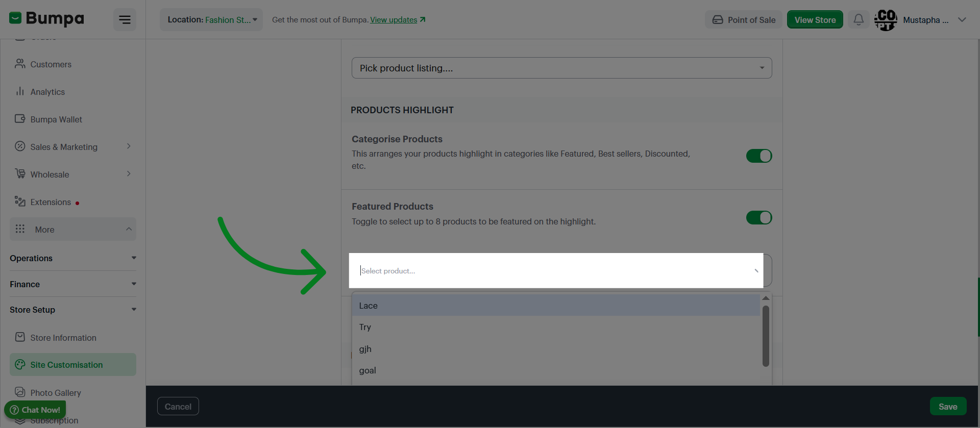Select Lace from product list

(556, 306)
